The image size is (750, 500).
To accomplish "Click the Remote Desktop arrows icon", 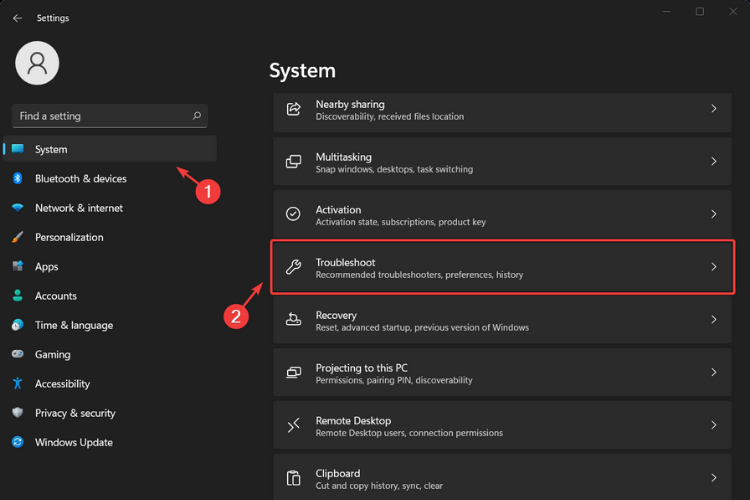I will (x=293, y=425).
